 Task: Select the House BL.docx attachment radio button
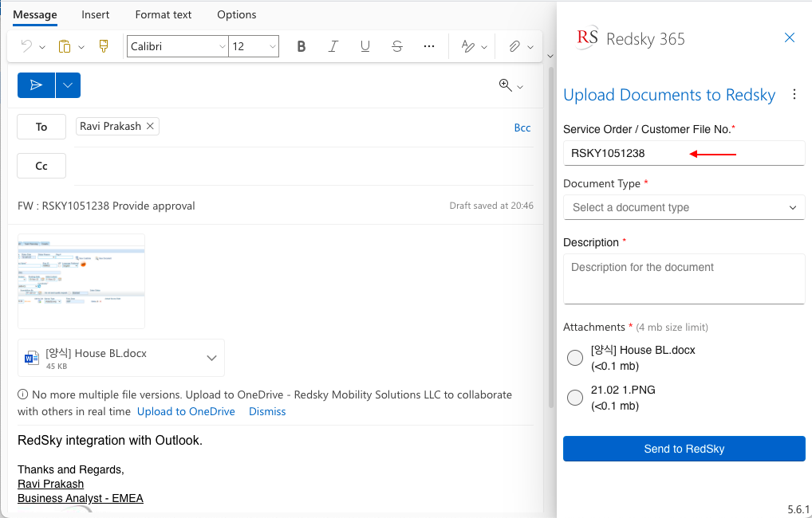[575, 358]
